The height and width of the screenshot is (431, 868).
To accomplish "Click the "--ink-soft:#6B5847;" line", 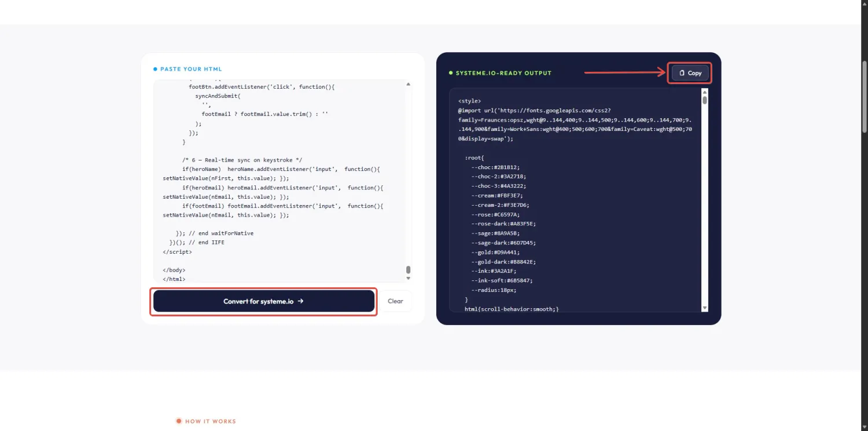I will click(x=502, y=280).
